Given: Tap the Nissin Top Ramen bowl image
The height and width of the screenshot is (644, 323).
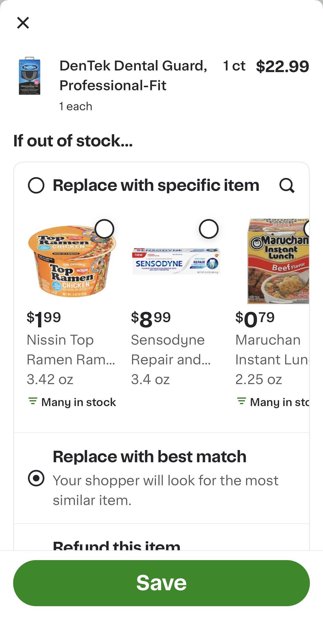Looking at the screenshot, I should pyautogui.click(x=72, y=262).
